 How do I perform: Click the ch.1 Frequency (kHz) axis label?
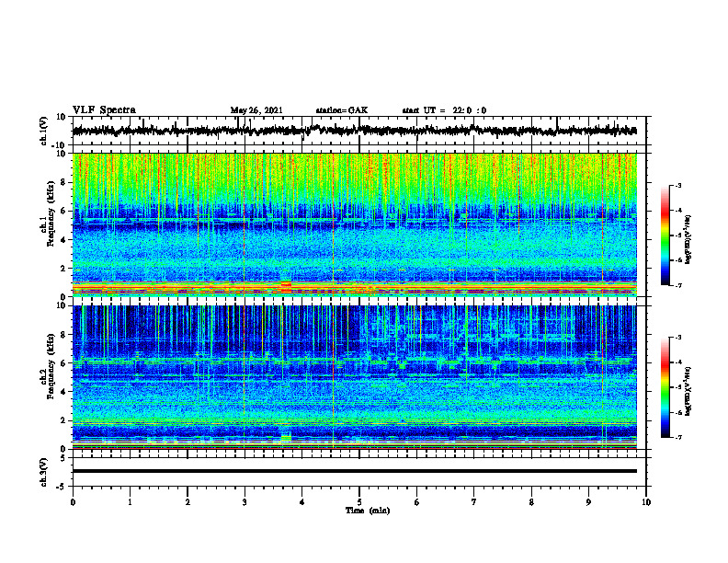click(x=48, y=214)
